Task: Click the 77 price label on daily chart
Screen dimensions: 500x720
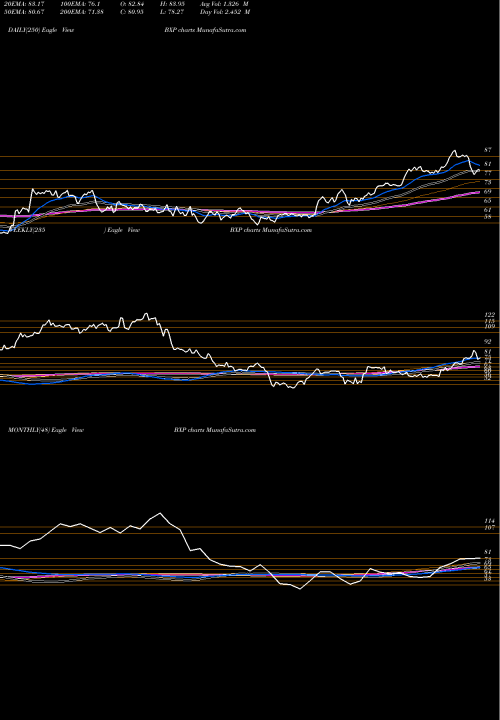Action: [x=488, y=173]
